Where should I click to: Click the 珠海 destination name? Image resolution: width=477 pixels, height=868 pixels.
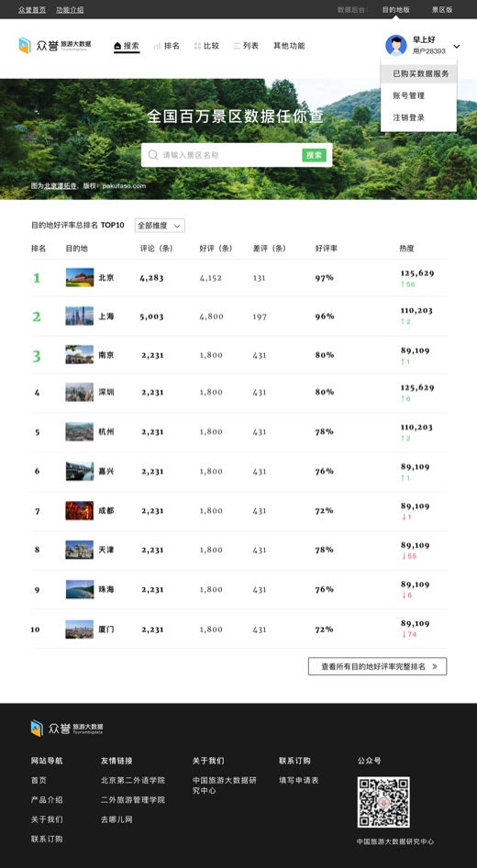(x=106, y=590)
